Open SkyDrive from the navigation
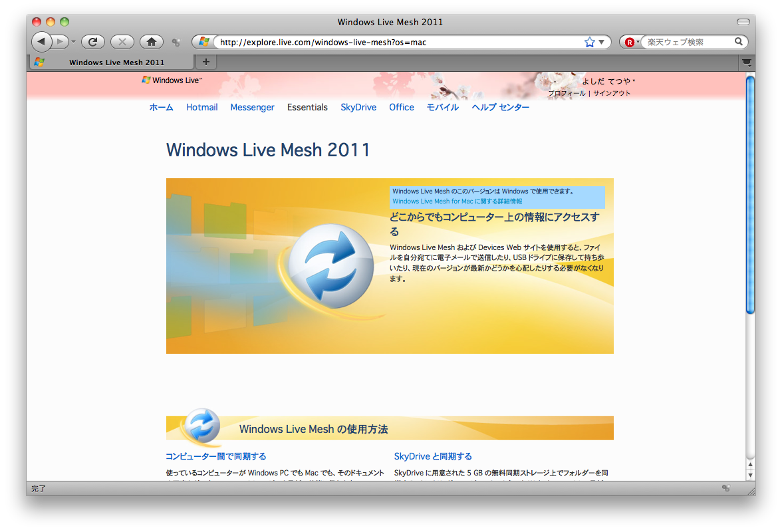Screen dimensions: 782x532 point(358,107)
